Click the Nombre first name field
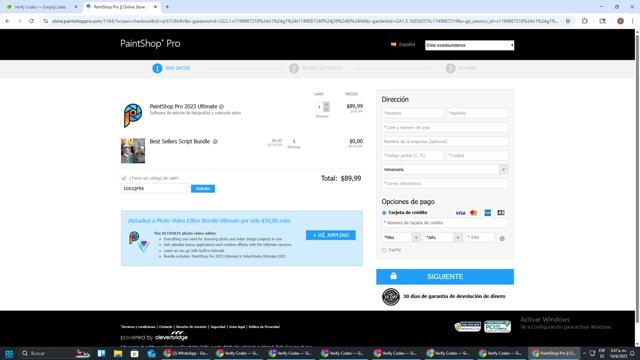 coord(413,113)
